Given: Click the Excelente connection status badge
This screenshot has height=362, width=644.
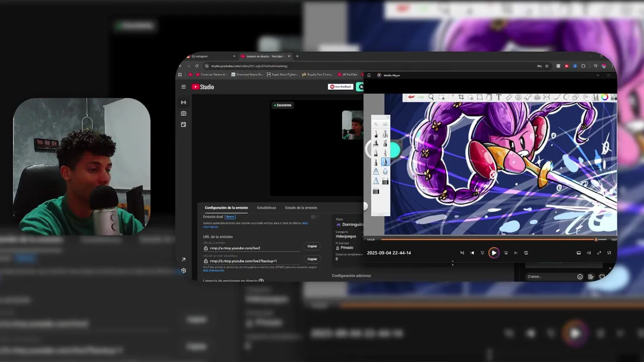Looking at the screenshot, I should pos(283,105).
